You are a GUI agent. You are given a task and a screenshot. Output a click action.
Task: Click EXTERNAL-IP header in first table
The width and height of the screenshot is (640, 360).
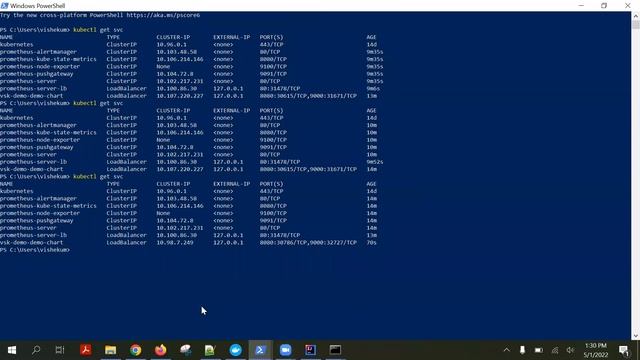231,37
